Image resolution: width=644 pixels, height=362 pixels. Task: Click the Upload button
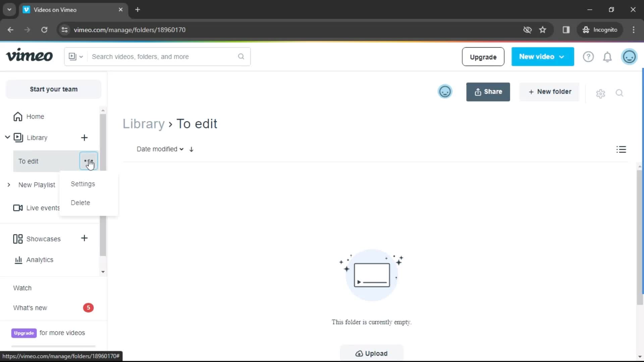click(372, 353)
